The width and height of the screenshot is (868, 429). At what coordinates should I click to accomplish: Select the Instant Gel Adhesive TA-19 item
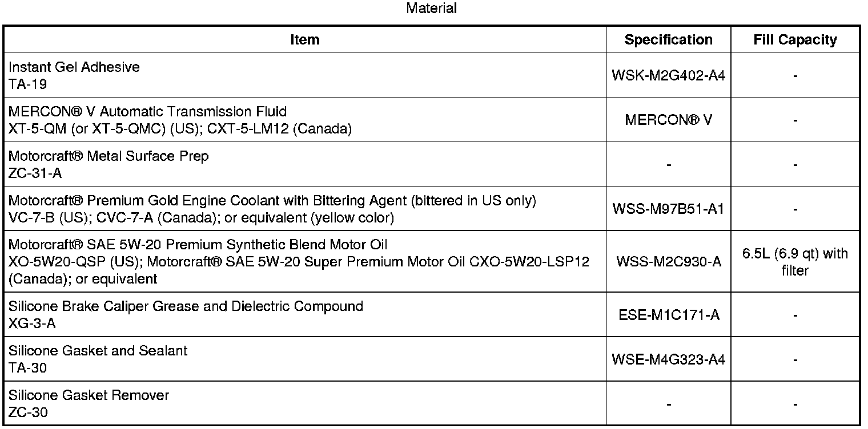coord(74,75)
